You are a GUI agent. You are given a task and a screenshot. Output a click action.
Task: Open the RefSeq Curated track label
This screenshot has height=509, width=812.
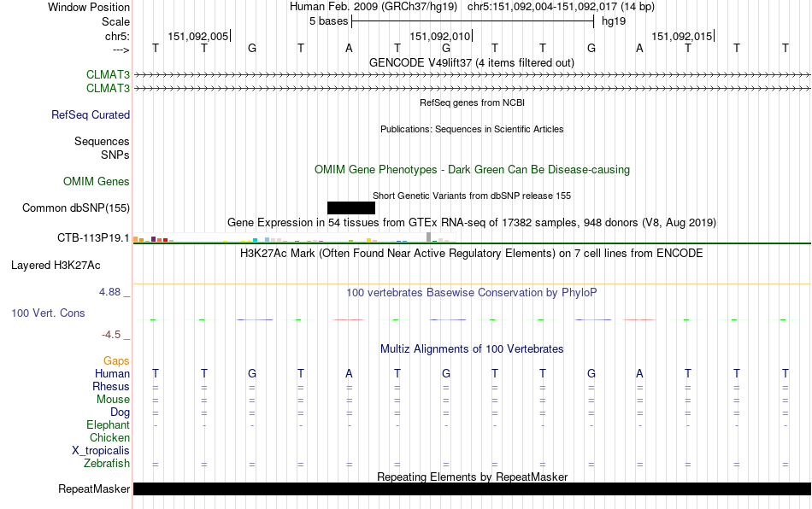[91, 114]
